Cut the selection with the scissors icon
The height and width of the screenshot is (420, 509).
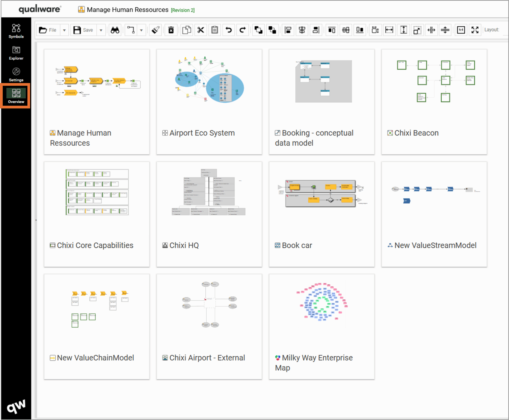(x=200, y=30)
